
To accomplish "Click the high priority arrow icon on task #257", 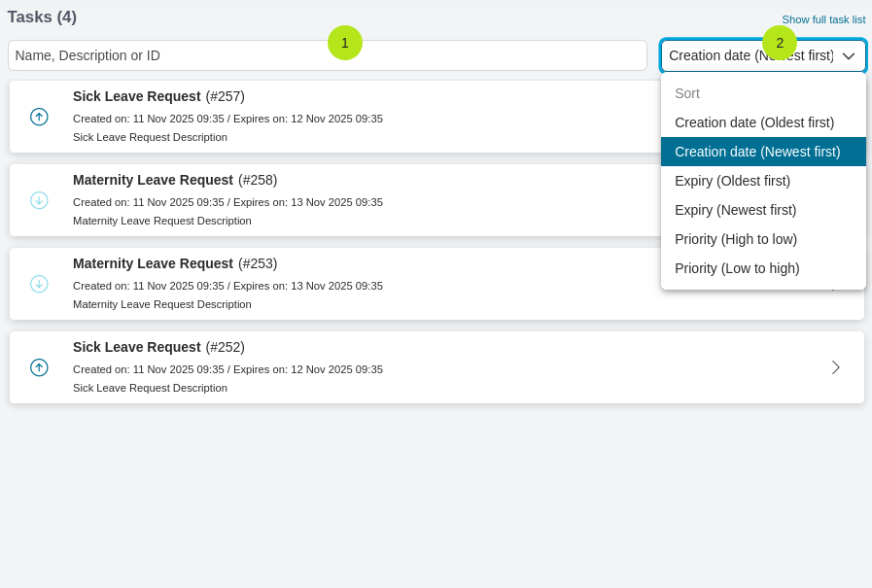I will [x=39, y=117].
